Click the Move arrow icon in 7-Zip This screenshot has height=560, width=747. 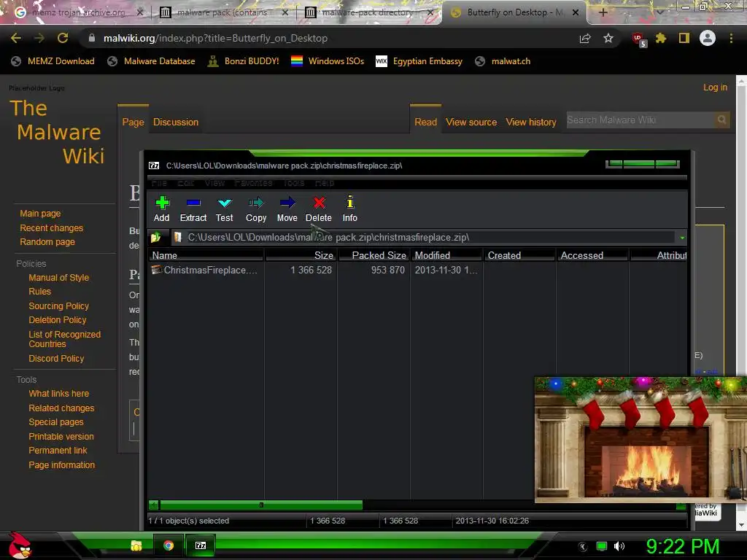click(287, 209)
